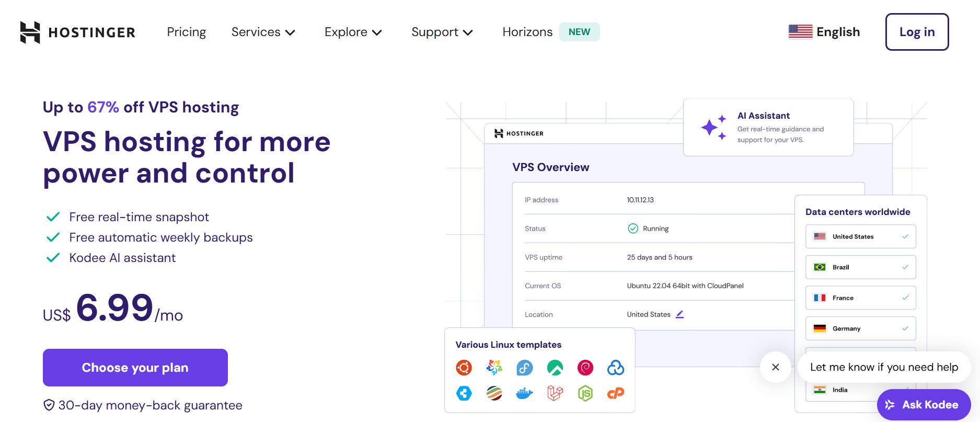The image size is (980, 422).
Task: Click the 30-day money-back guarantee text
Action: coord(150,405)
